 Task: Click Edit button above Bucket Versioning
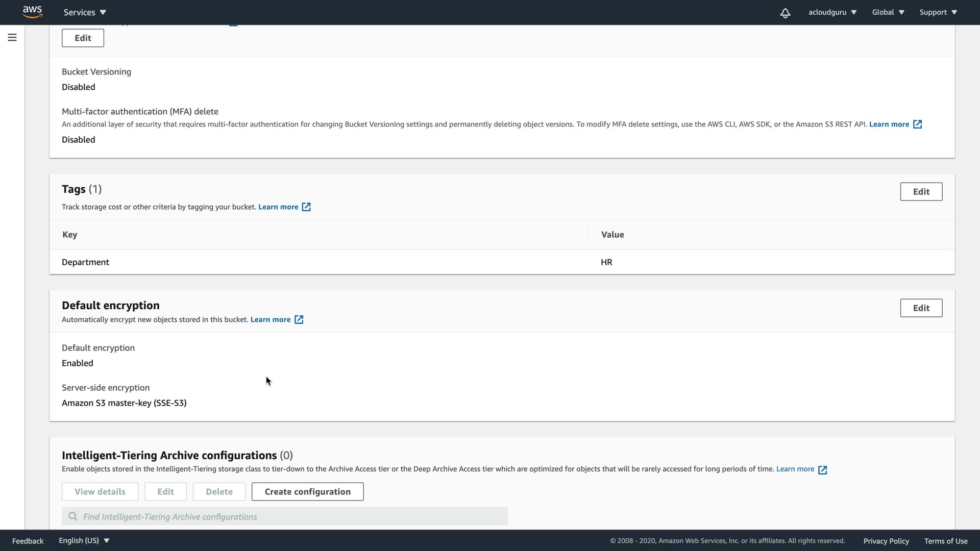tap(83, 38)
